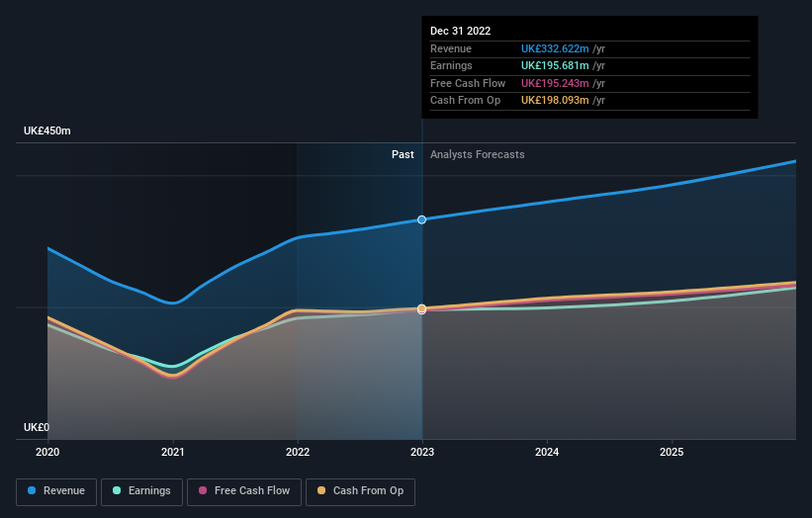Click the Free Cash Flow label in tooltip
The height and width of the screenshot is (518, 812).
coord(468,83)
